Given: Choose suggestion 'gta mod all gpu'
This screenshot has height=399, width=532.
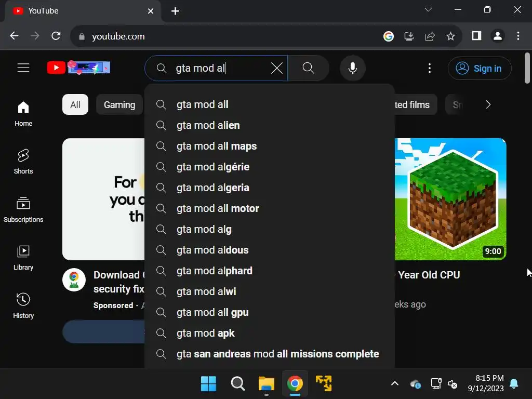Looking at the screenshot, I should pos(270,312).
